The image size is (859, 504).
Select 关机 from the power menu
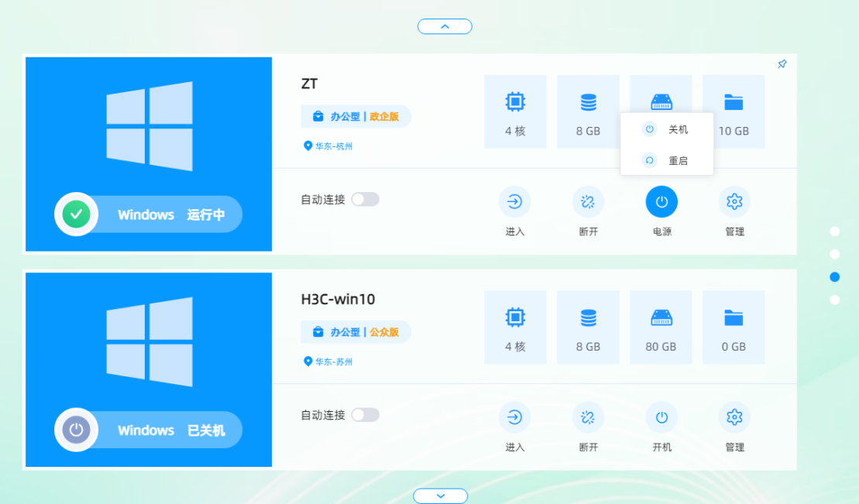click(x=667, y=129)
